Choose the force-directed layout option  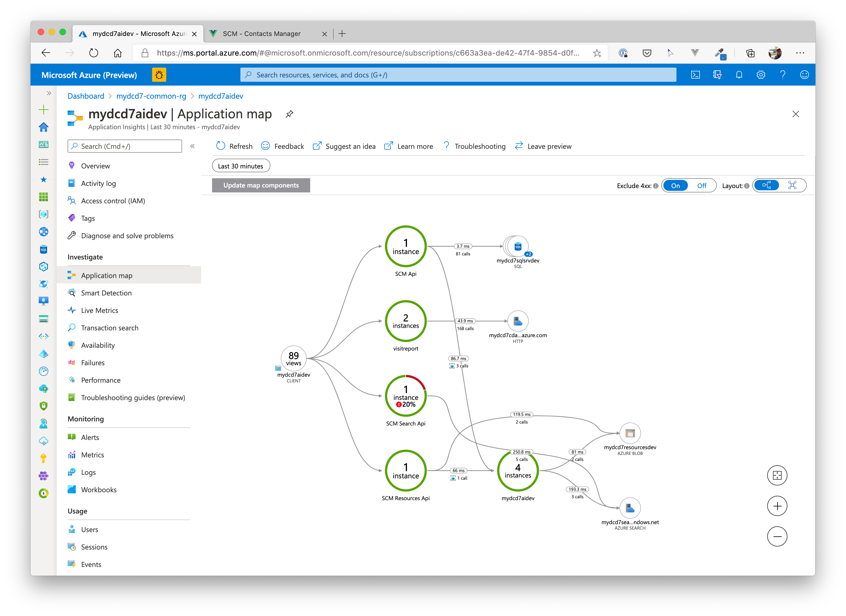click(x=792, y=185)
